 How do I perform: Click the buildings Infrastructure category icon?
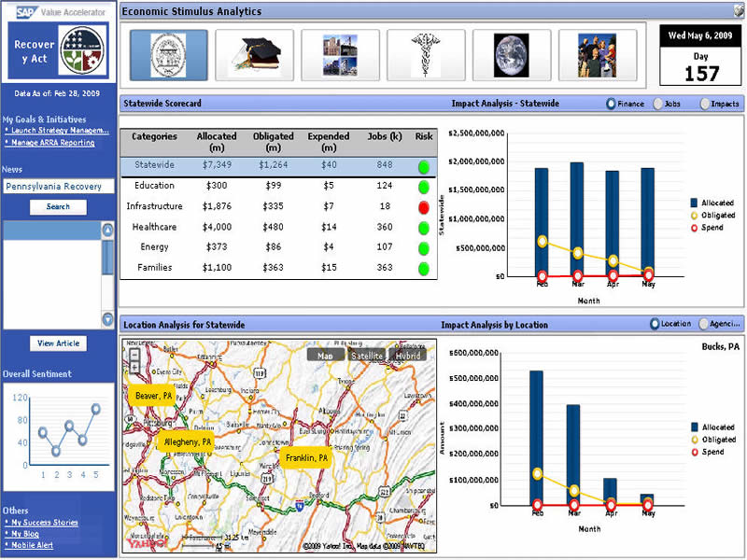[x=340, y=55]
